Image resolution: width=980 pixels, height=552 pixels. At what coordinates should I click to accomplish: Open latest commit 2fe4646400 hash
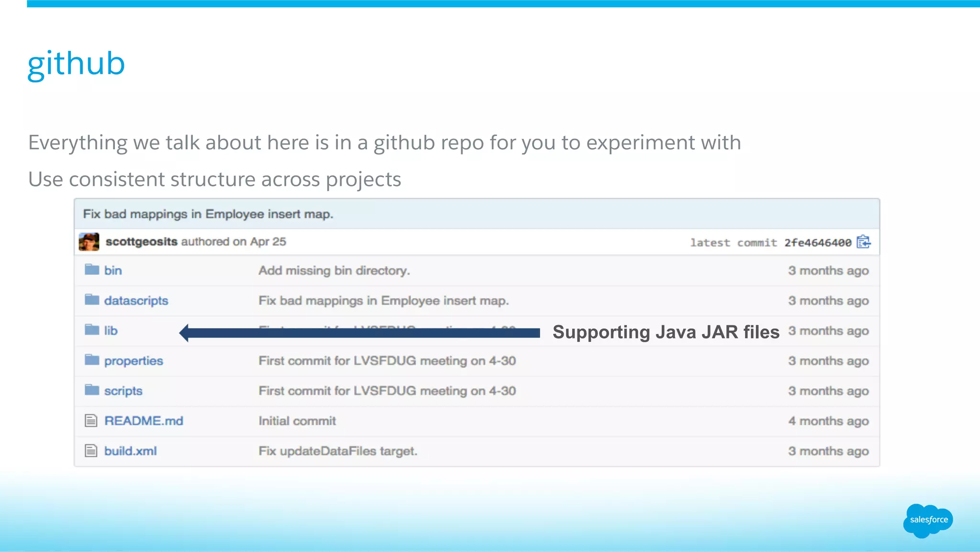pos(818,243)
